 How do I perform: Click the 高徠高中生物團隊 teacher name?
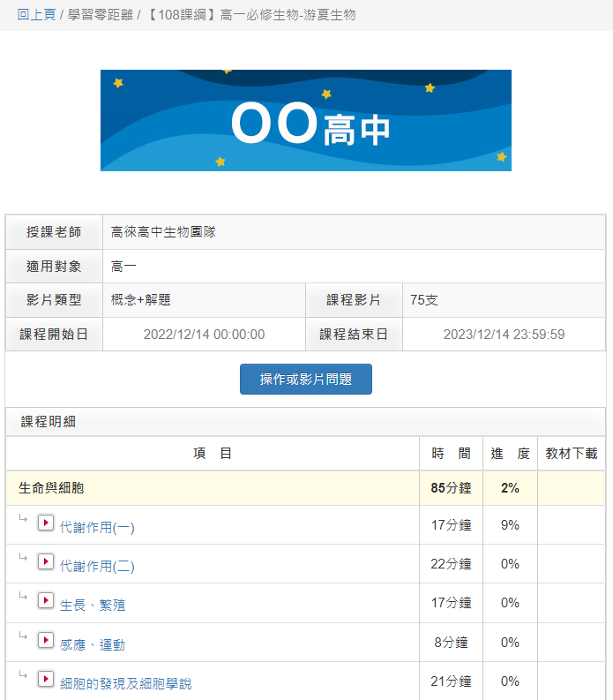[163, 231]
